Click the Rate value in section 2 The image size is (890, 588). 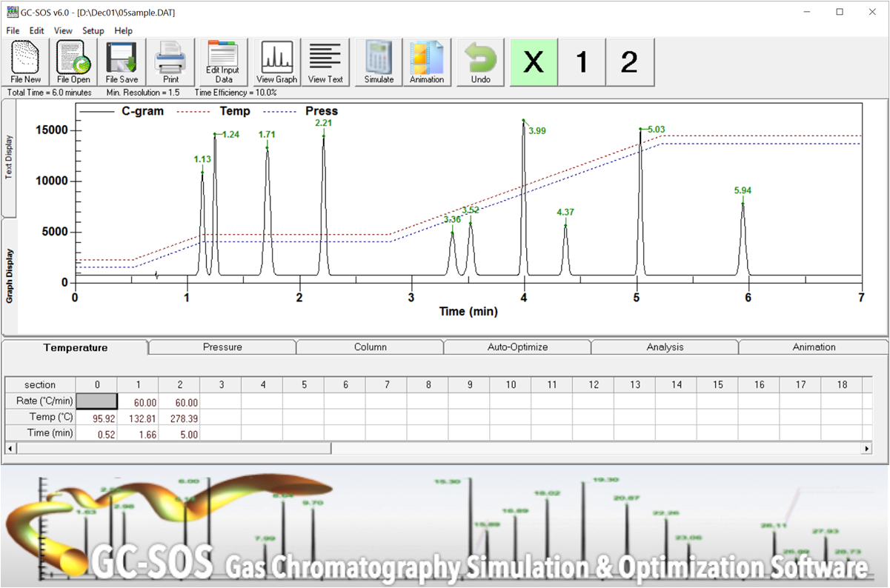click(179, 401)
